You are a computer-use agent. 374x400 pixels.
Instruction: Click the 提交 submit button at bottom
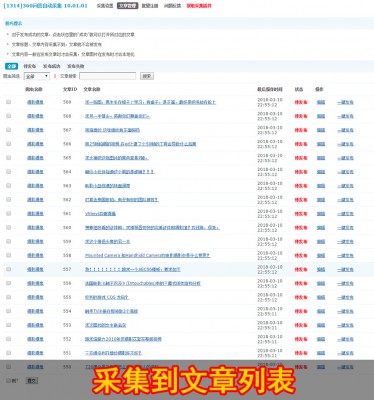click(32, 381)
